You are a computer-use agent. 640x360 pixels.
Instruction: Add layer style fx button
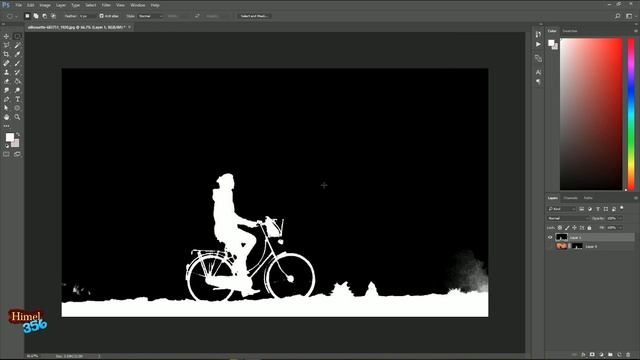tap(583, 355)
